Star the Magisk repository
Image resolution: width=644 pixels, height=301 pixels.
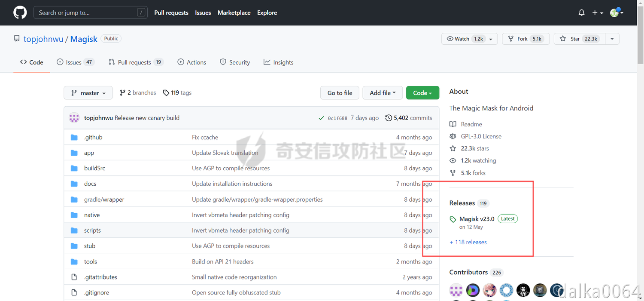(580, 39)
